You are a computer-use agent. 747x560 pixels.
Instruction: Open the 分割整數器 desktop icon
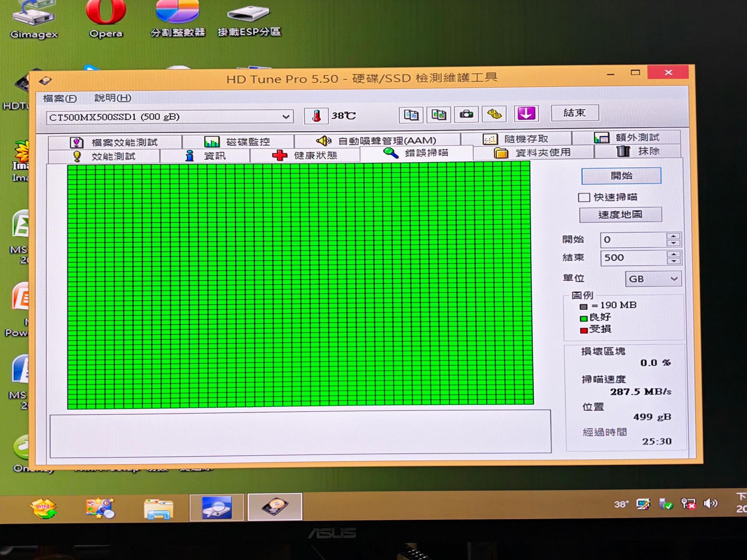click(x=178, y=19)
